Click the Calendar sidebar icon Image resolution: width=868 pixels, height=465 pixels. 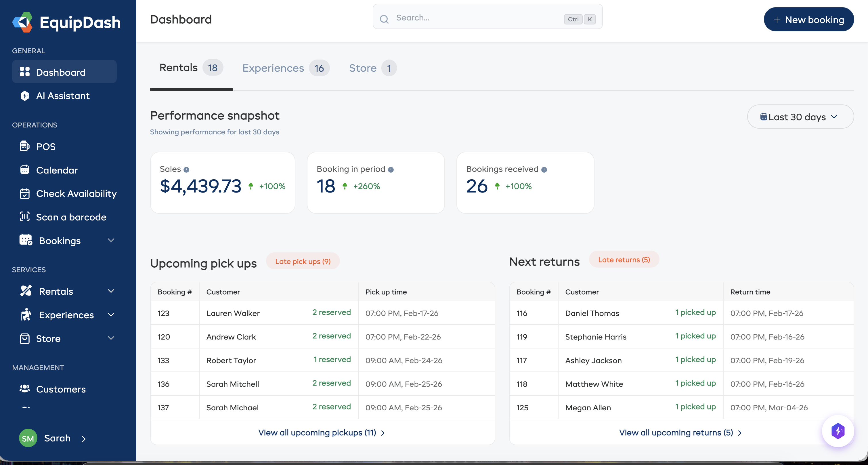point(25,170)
